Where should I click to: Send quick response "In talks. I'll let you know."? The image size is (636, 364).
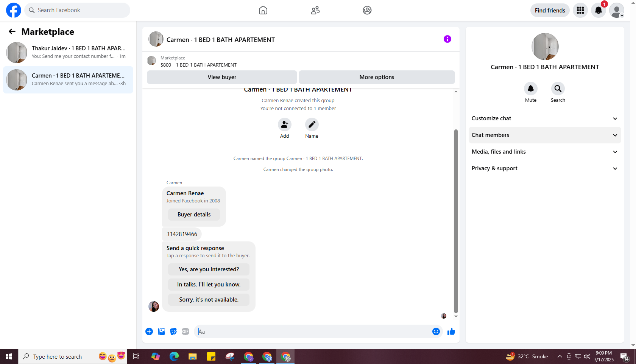pos(209,285)
